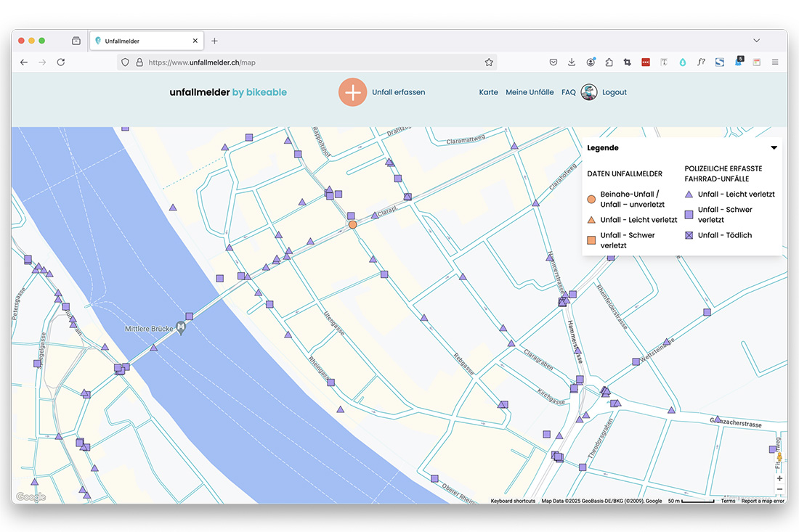Go forward in browser history
This screenshot has height=532, width=799.
(42, 62)
